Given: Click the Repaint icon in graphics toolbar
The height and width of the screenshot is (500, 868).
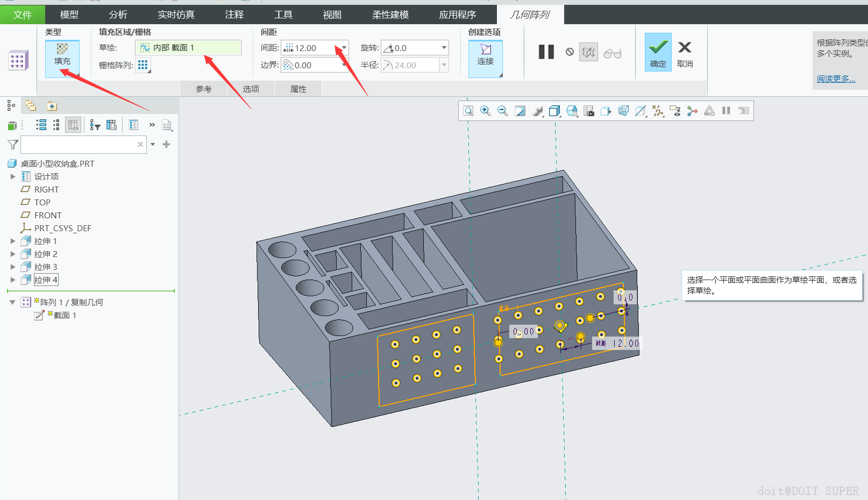Looking at the screenshot, I should [520, 111].
